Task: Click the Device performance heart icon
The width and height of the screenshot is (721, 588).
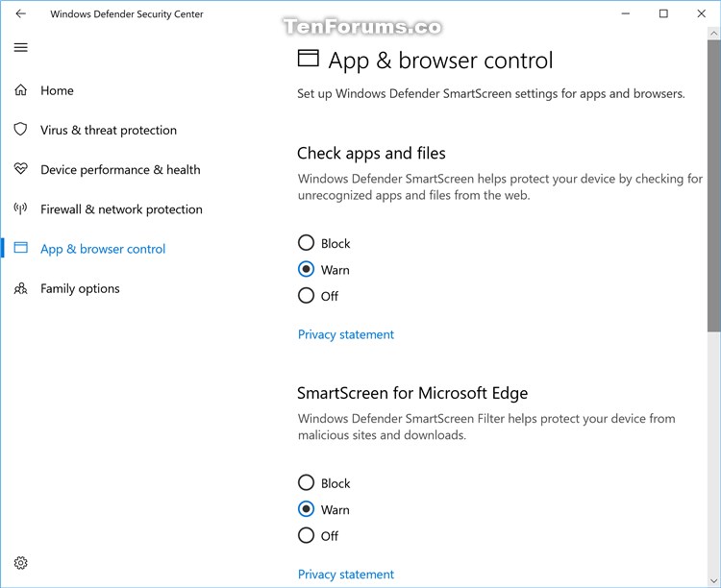Action: point(20,169)
